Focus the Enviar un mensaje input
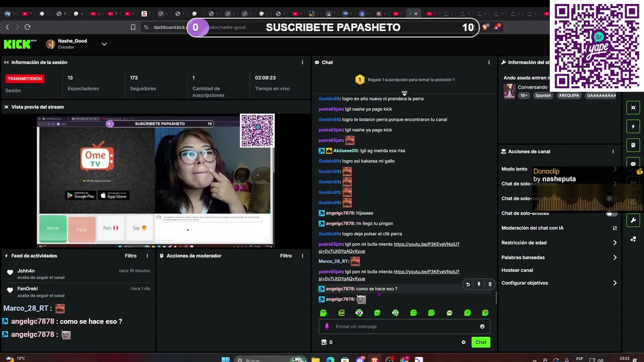Screen dimensions: 644x362 click(x=404, y=326)
